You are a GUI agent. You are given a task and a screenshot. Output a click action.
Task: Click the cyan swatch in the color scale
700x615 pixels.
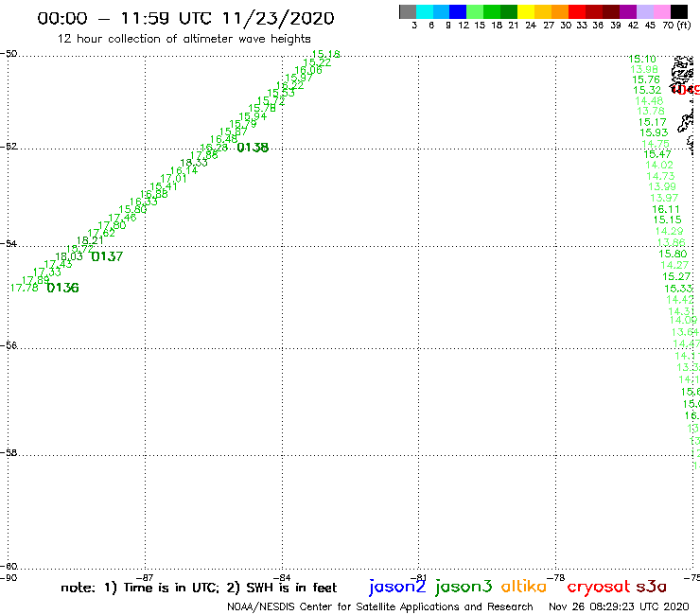(x=425, y=11)
